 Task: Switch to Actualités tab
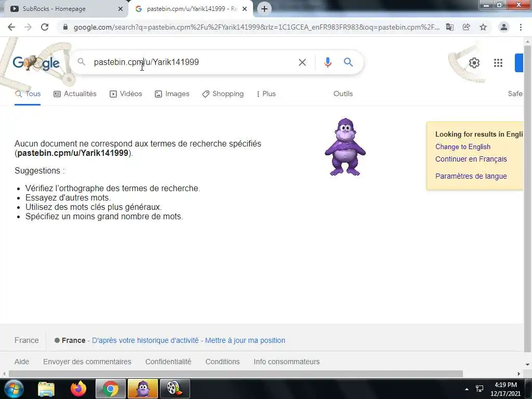coord(75,94)
